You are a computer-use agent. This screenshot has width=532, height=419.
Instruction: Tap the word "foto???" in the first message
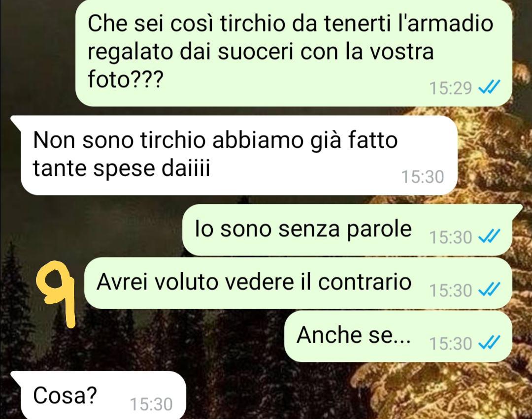126,79
